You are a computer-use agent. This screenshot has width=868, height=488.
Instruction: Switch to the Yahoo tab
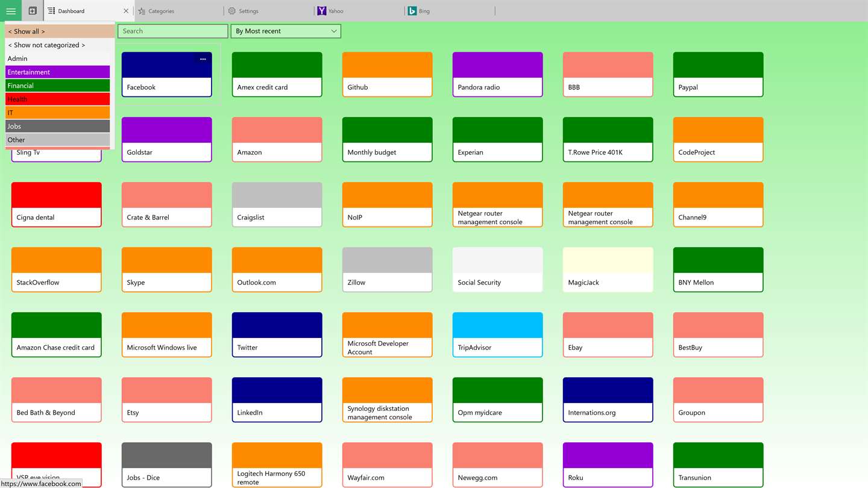(x=359, y=11)
